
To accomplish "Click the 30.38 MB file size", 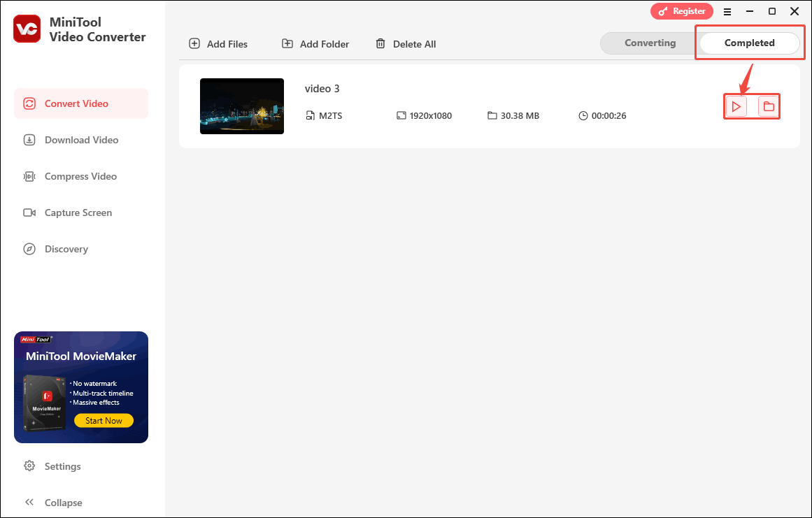I will point(520,115).
